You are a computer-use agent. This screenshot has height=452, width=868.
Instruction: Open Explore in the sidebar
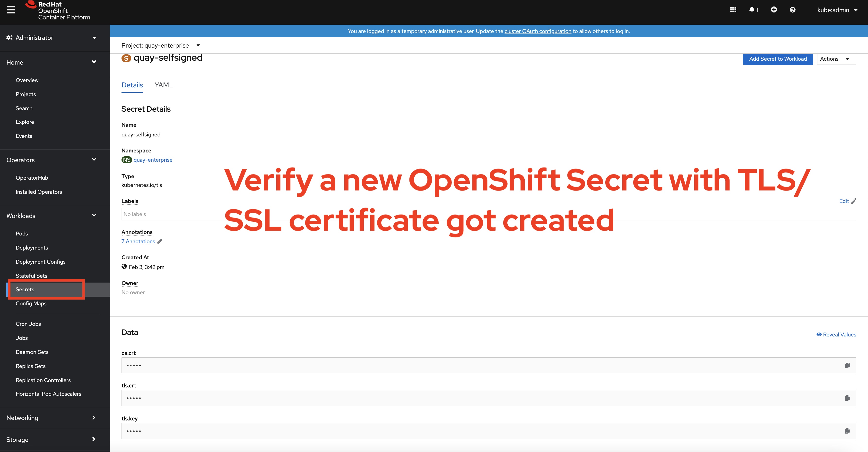[25, 122]
